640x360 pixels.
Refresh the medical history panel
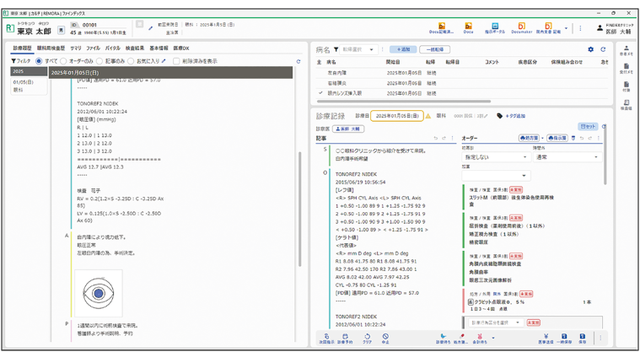(x=298, y=61)
